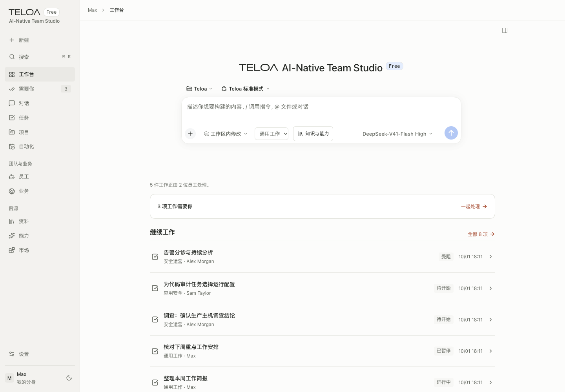Open 设置 settings
The height and width of the screenshot is (392, 565).
(x=40, y=354)
